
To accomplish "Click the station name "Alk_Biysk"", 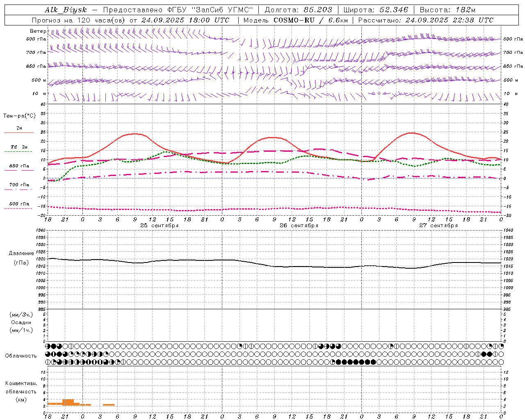I will [66, 10].
